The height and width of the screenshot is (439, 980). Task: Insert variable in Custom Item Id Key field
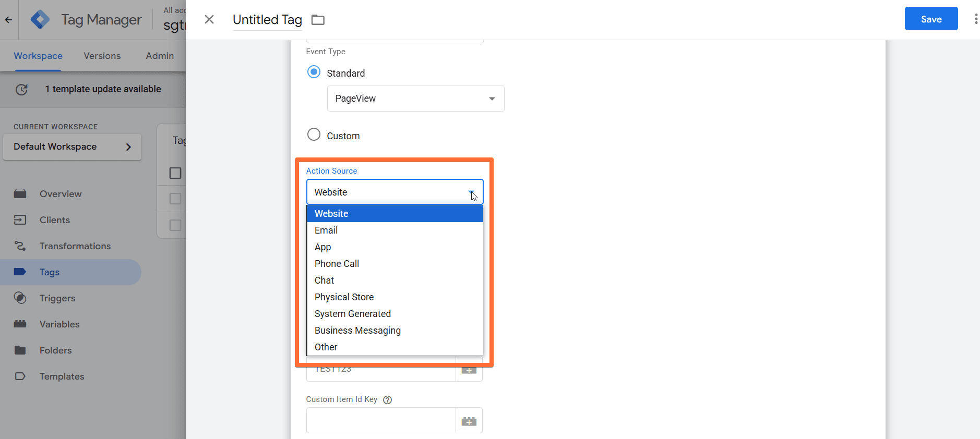coord(469,421)
